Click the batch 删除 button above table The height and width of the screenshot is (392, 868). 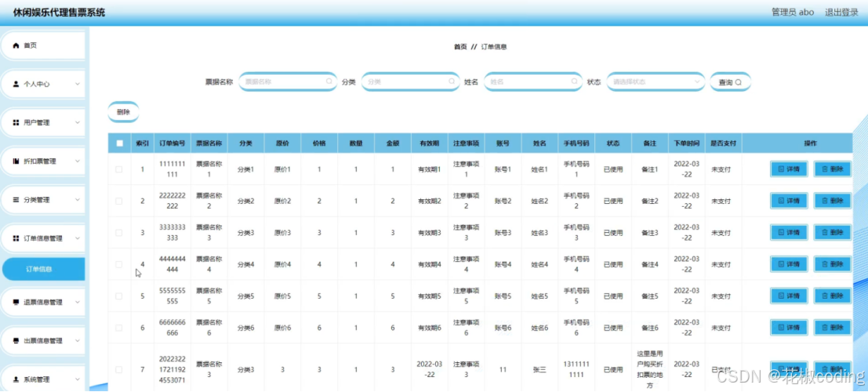point(123,112)
